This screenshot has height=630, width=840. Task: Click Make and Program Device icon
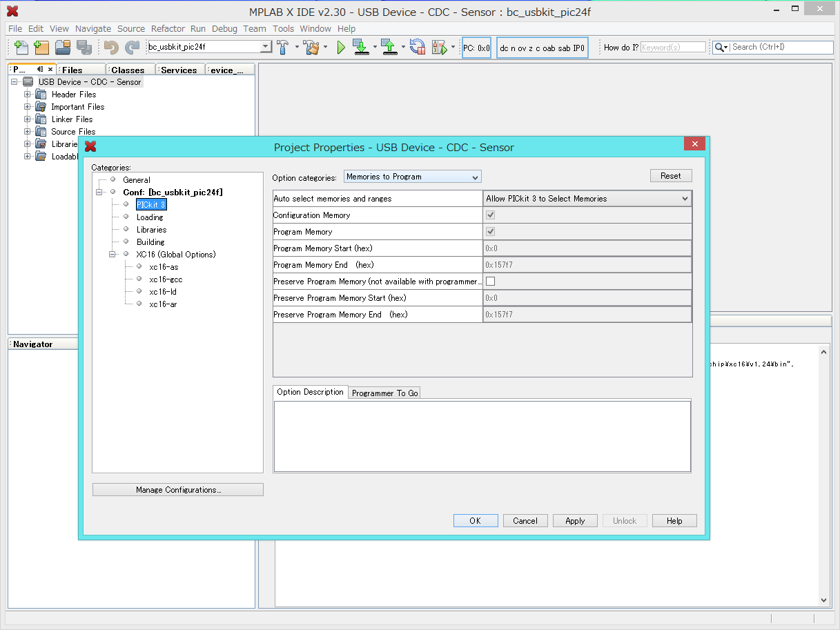(360, 47)
